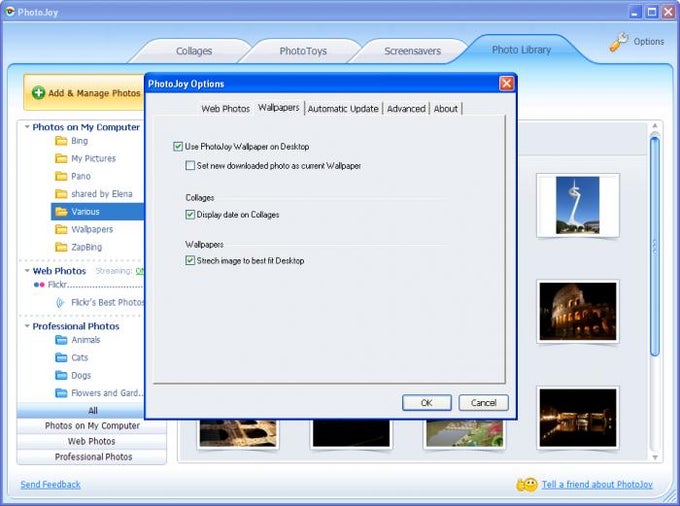
Task: Select the Photo Library main tab
Action: [521, 50]
